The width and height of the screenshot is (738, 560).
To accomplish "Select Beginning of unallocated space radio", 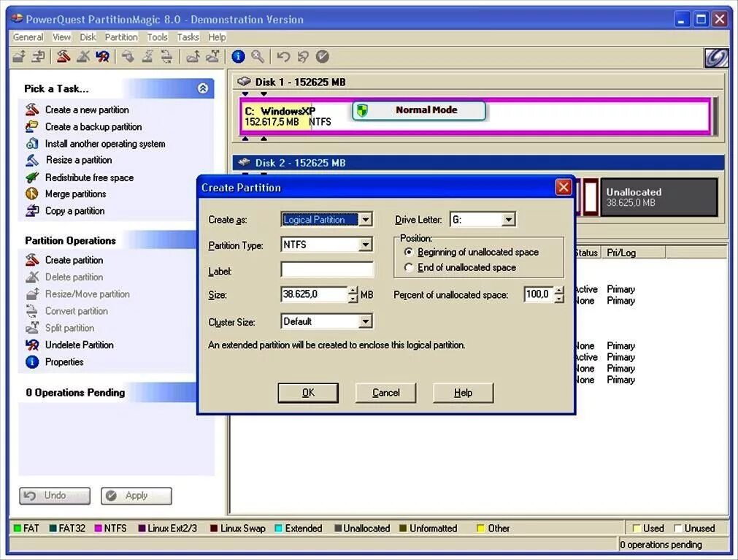I will 409,252.
